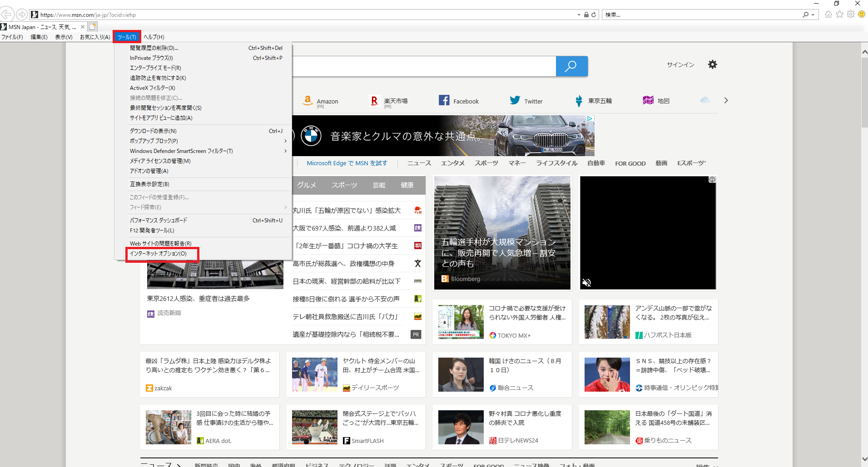
Task: Unmute the video with speaker icon
Action: click(587, 283)
